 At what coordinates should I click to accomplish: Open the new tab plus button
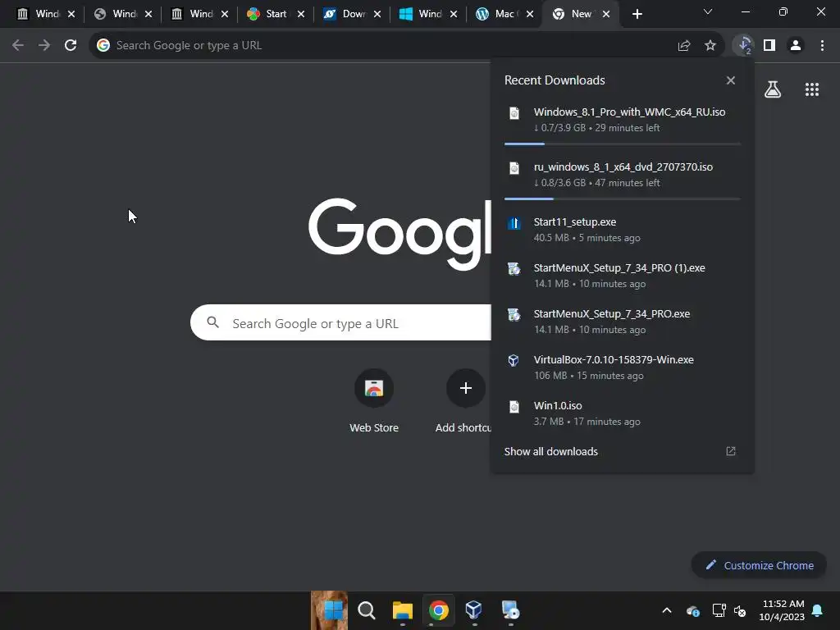(637, 14)
